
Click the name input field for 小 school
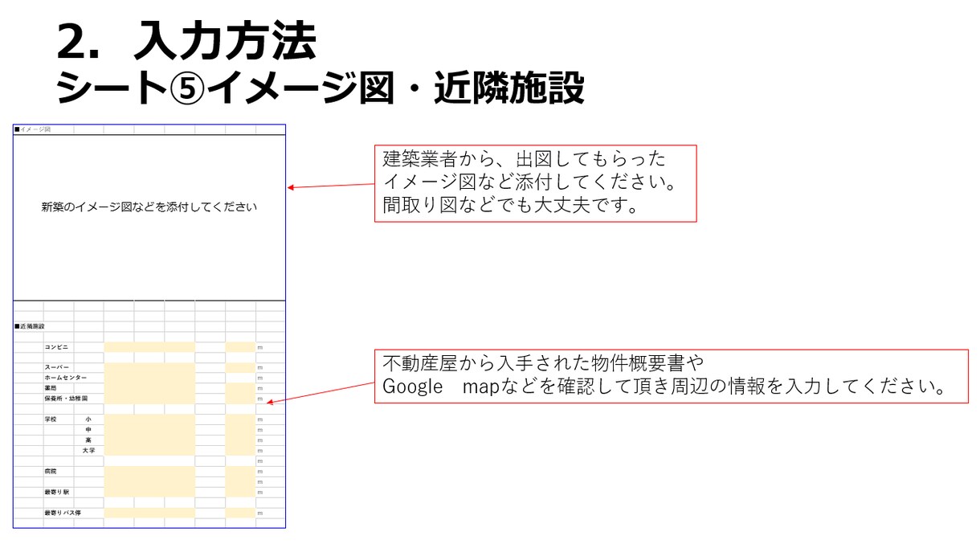point(149,419)
